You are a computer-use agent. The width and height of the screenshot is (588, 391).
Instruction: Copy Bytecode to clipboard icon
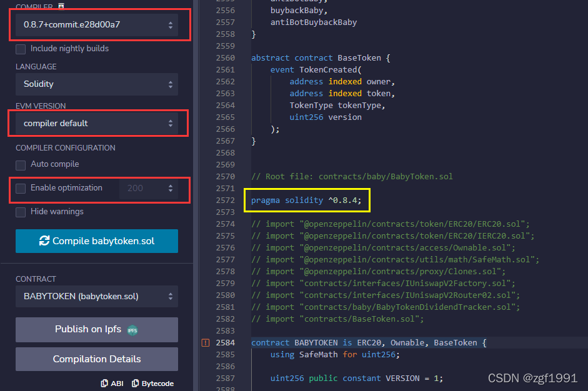[136, 383]
